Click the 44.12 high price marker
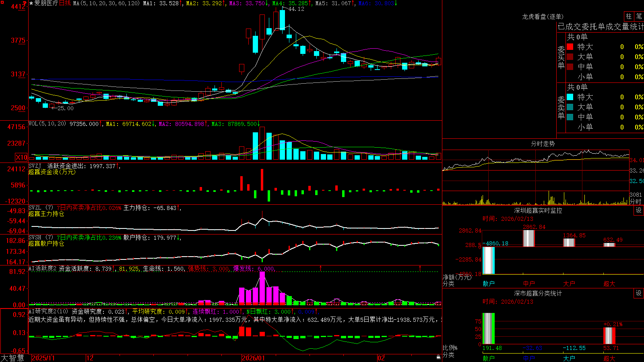Image resolution: width=644 pixels, height=362 pixels. pyautogui.click(x=296, y=9)
